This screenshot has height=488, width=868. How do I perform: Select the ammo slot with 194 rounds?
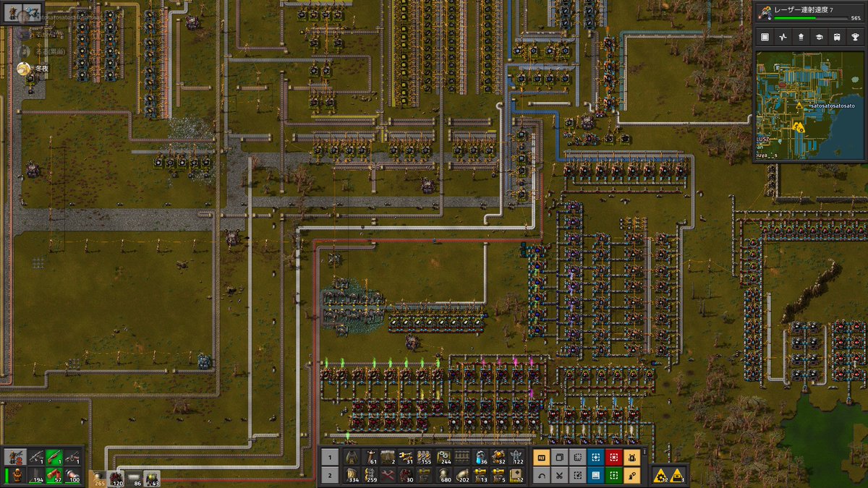[x=36, y=475]
